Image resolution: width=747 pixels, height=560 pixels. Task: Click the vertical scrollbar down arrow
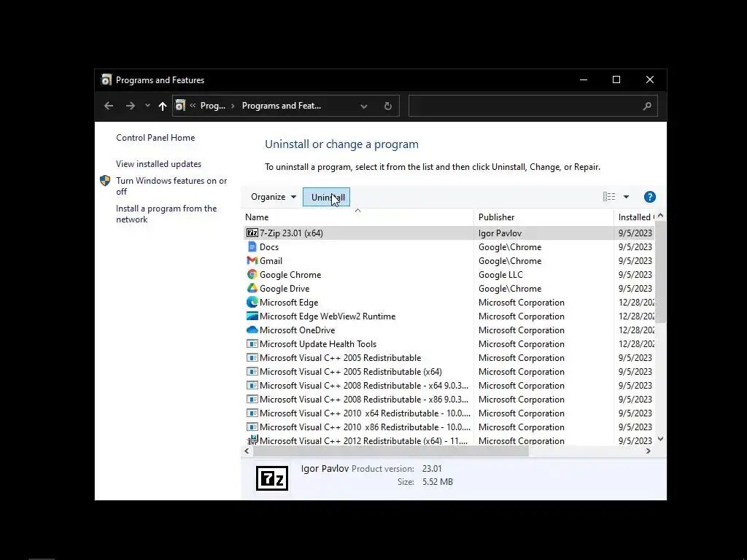[660, 439]
